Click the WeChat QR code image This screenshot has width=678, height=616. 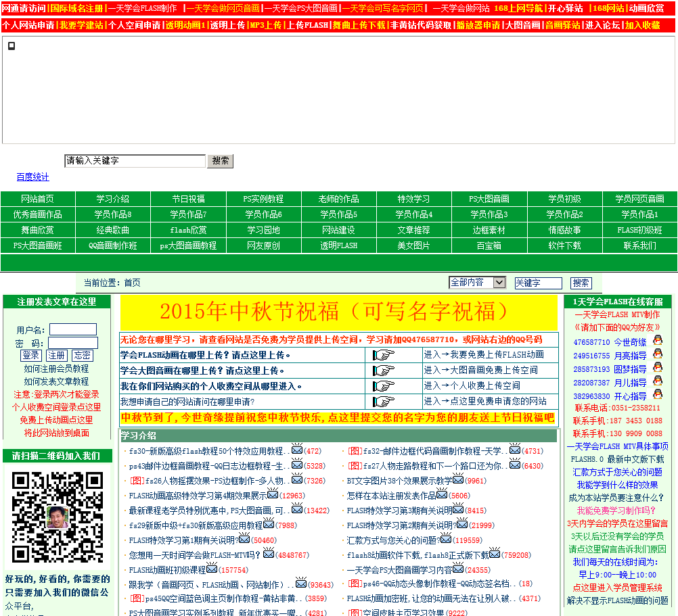58,517
